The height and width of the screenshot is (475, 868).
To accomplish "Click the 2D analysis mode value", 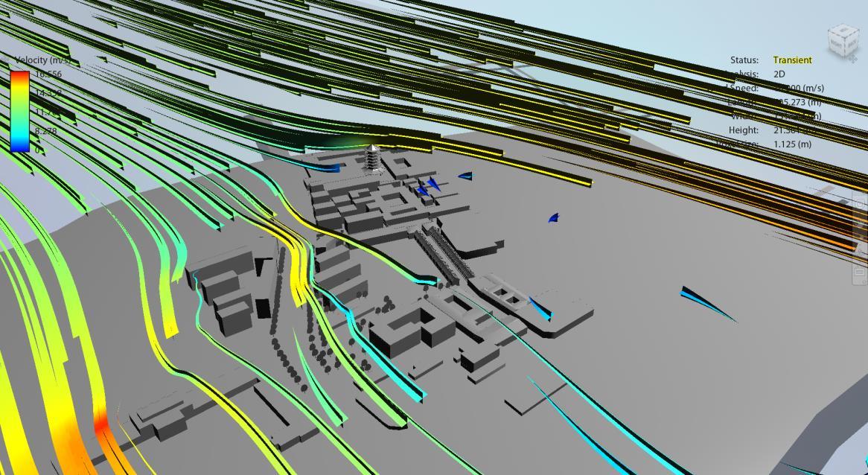I will [779, 74].
